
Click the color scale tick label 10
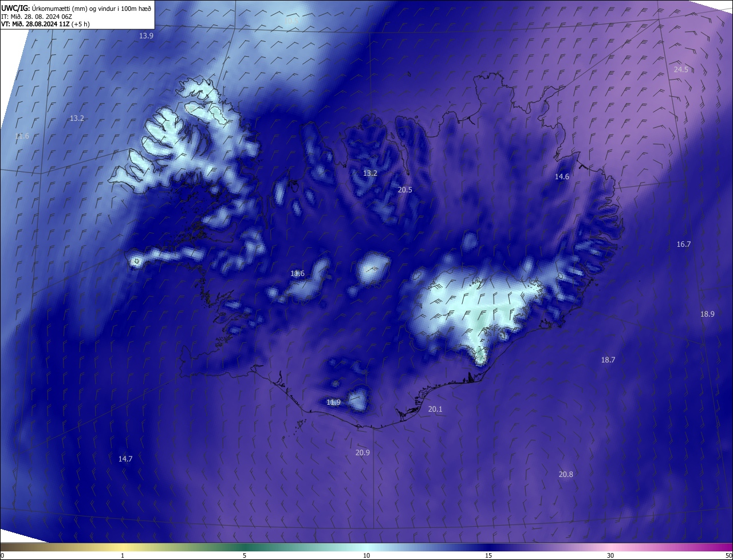(x=366, y=555)
